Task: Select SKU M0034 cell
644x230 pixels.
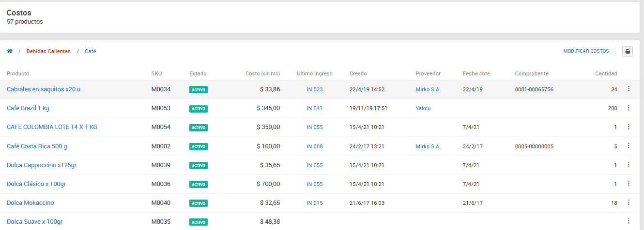Action: pos(161,89)
